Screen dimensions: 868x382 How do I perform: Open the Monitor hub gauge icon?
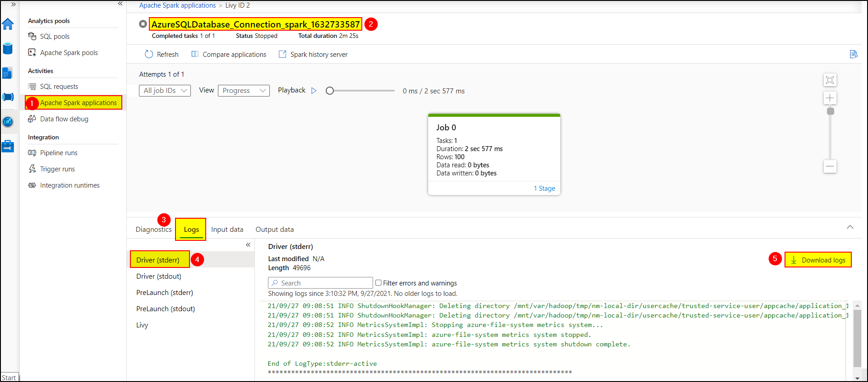point(8,122)
